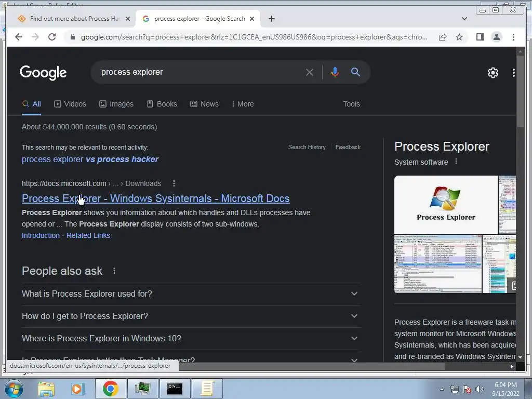Image resolution: width=532 pixels, height=399 pixels.
Task: Open the system monitor taskbar icon
Action: 142,389
